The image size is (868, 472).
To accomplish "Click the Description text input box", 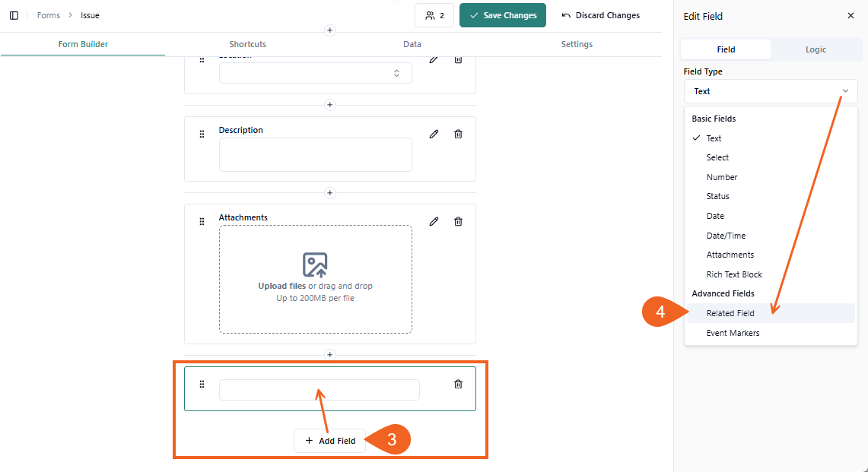I will [316, 155].
